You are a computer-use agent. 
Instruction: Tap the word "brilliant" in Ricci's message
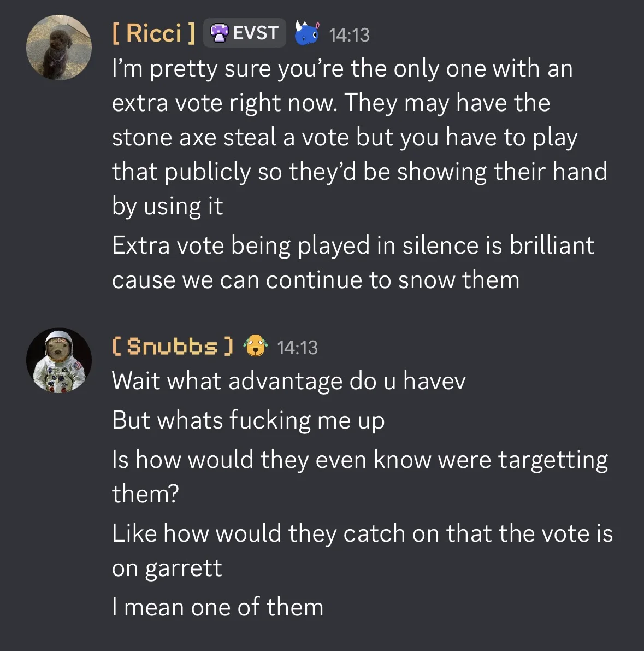[x=552, y=245]
